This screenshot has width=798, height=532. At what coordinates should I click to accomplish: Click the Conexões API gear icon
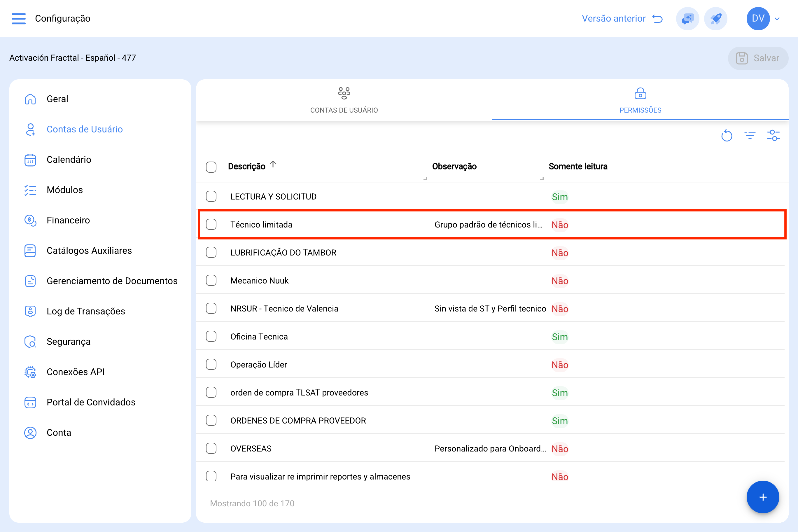[x=30, y=372]
